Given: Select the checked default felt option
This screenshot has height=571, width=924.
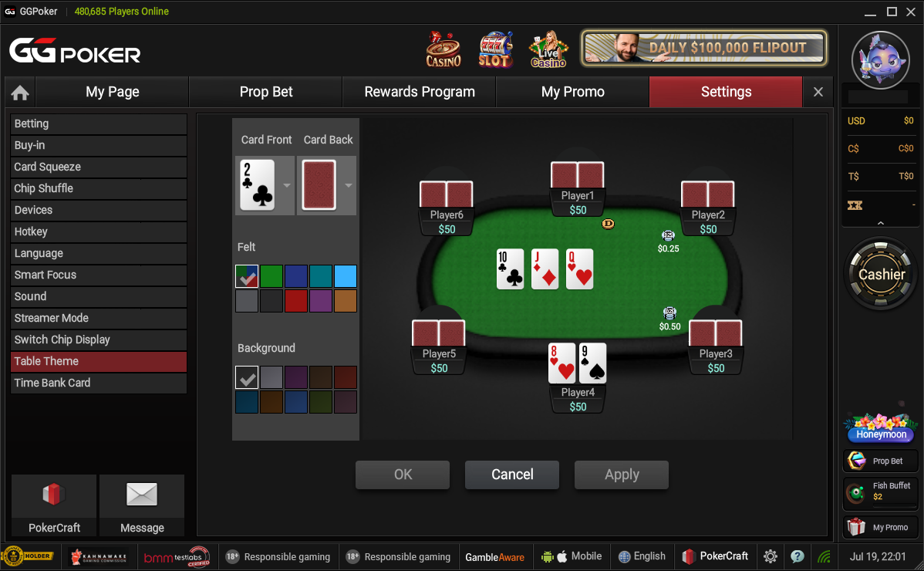Looking at the screenshot, I should coord(247,275).
